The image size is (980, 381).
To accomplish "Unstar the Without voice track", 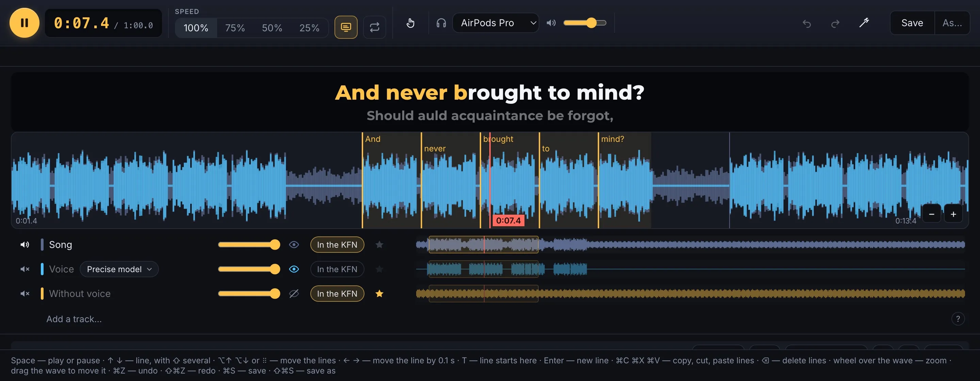I will [379, 294].
